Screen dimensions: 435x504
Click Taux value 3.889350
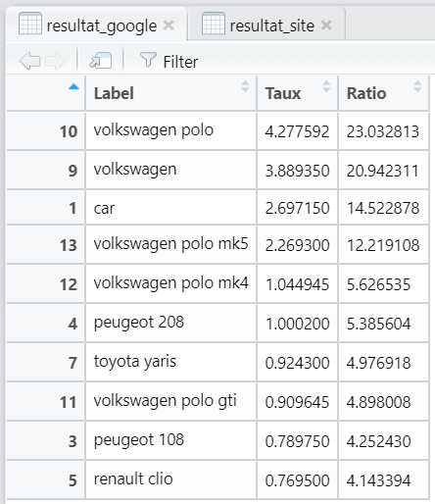coord(297,171)
